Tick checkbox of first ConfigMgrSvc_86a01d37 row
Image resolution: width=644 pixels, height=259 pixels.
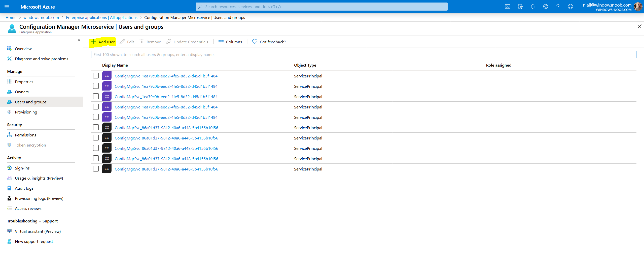point(96,127)
